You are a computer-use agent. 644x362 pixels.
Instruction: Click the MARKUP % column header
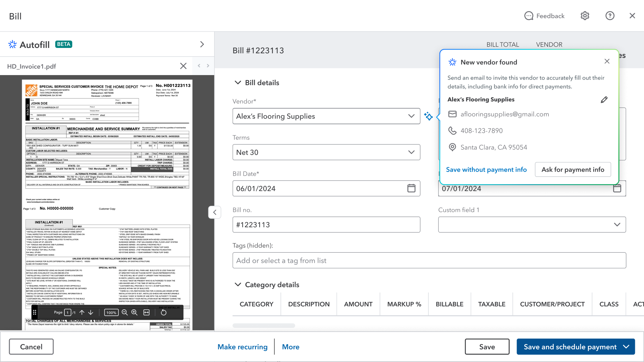pos(404,304)
